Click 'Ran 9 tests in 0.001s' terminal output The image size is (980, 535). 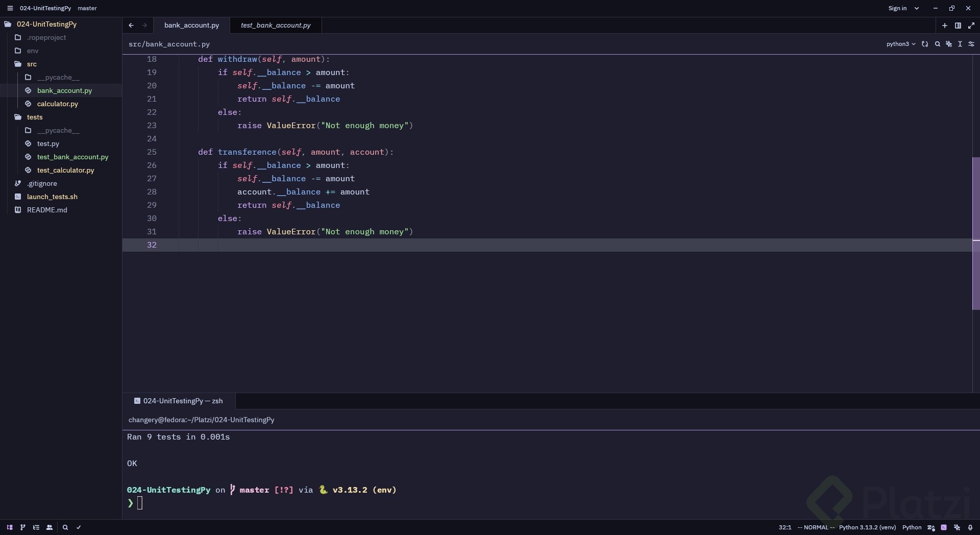point(178,437)
